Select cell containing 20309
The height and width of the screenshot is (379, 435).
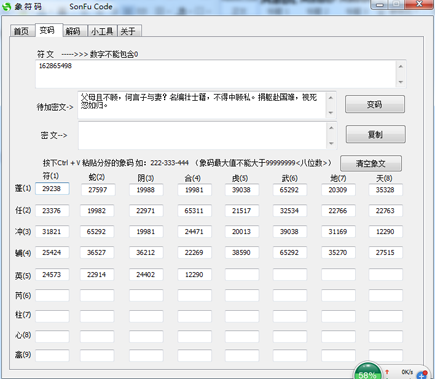[x=338, y=190]
